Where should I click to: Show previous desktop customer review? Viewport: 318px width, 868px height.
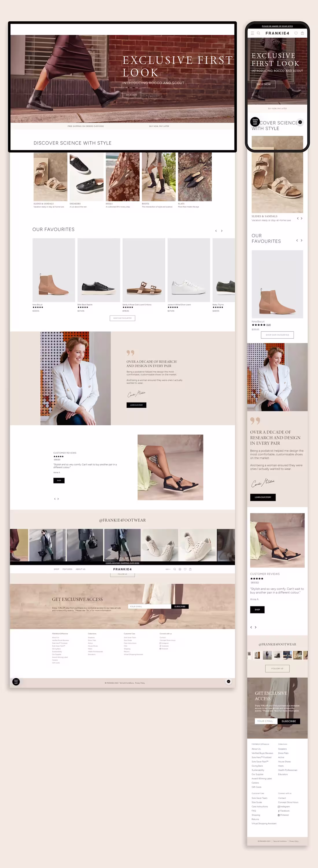[x=55, y=499]
